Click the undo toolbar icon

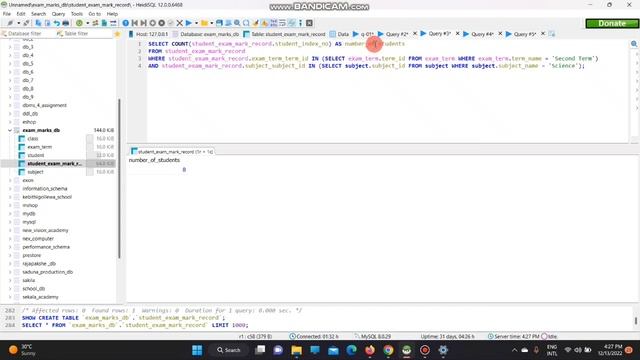pyautogui.click(x=56, y=23)
